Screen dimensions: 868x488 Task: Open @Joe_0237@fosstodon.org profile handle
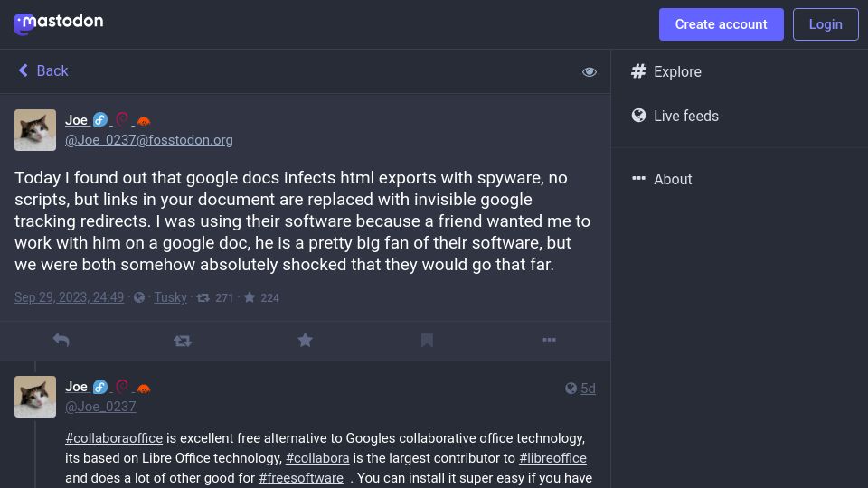point(149,140)
